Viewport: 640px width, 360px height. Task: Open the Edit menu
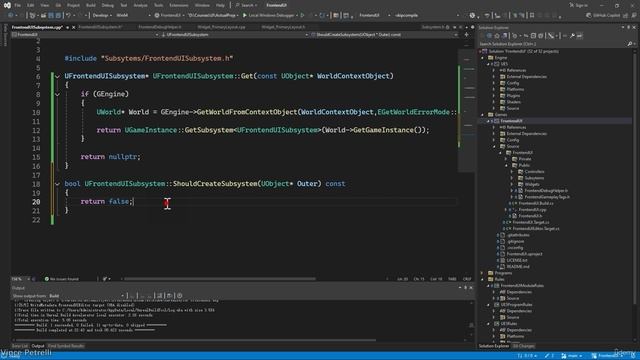coord(31,5)
